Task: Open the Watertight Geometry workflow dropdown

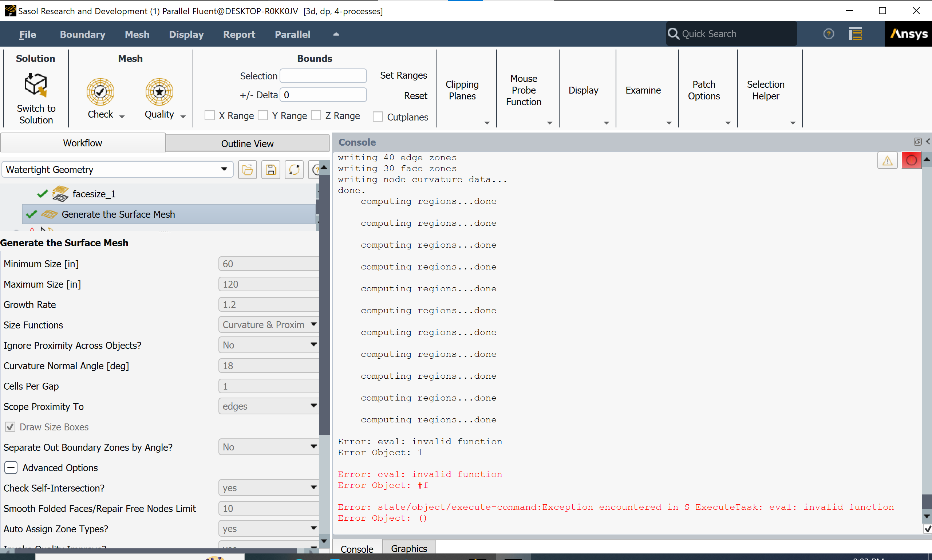Action: coord(117,169)
